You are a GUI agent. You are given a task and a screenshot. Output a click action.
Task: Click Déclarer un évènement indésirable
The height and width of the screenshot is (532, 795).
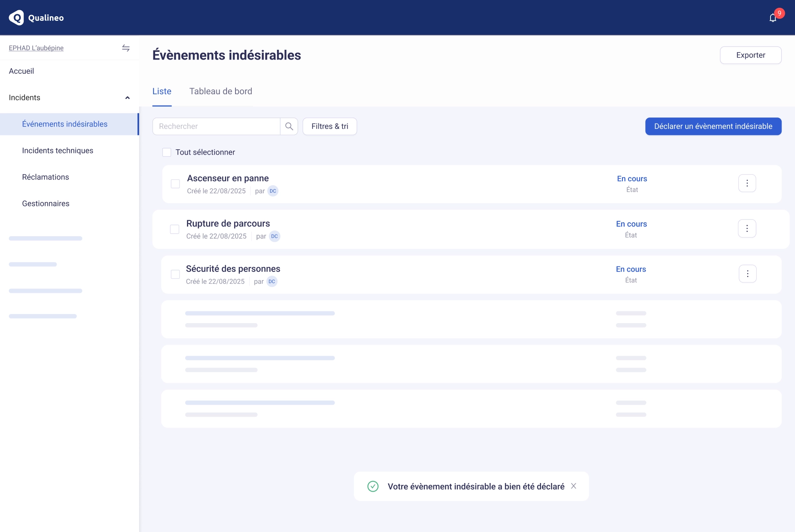tap(713, 126)
